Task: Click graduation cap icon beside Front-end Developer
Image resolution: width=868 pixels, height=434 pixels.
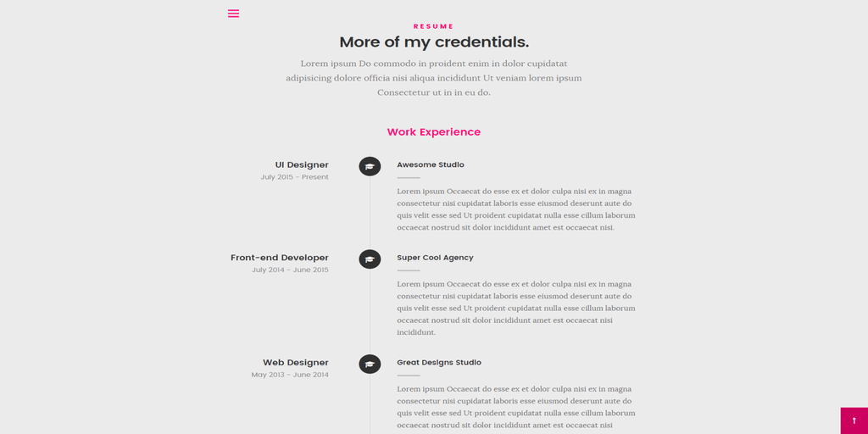Action: point(370,259)
